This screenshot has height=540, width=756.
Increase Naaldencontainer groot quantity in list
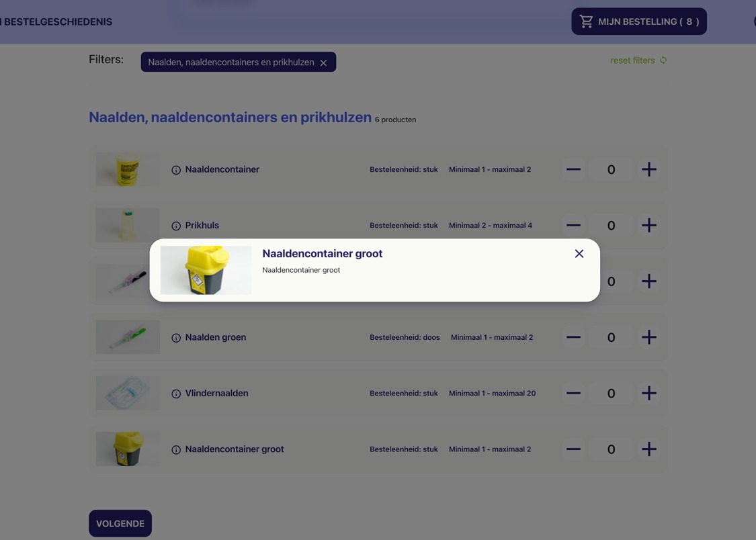[x=648, y=449]
